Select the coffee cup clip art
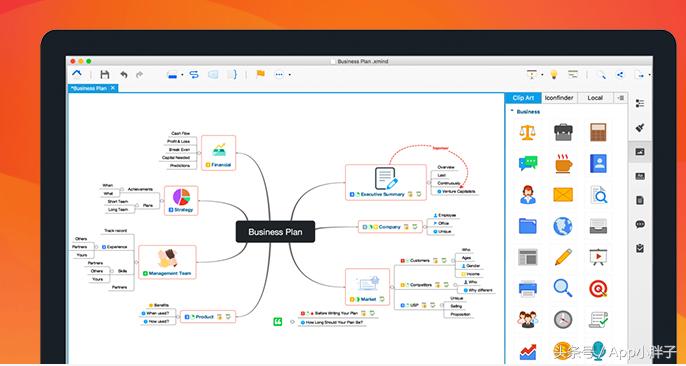This screenshot has height=366, width=686. pyautogui.click(x=563, y=163)
